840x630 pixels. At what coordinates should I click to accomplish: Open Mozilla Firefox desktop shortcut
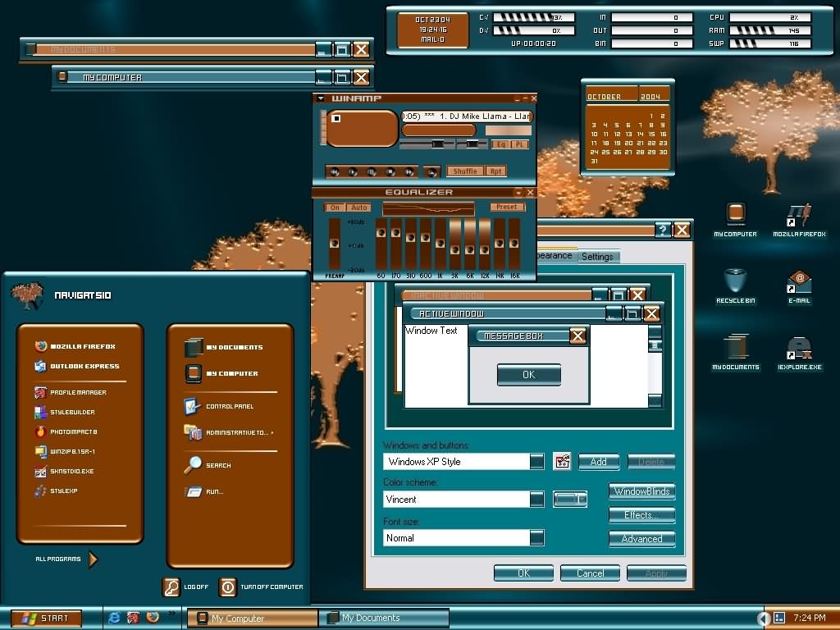click(799, 220)
